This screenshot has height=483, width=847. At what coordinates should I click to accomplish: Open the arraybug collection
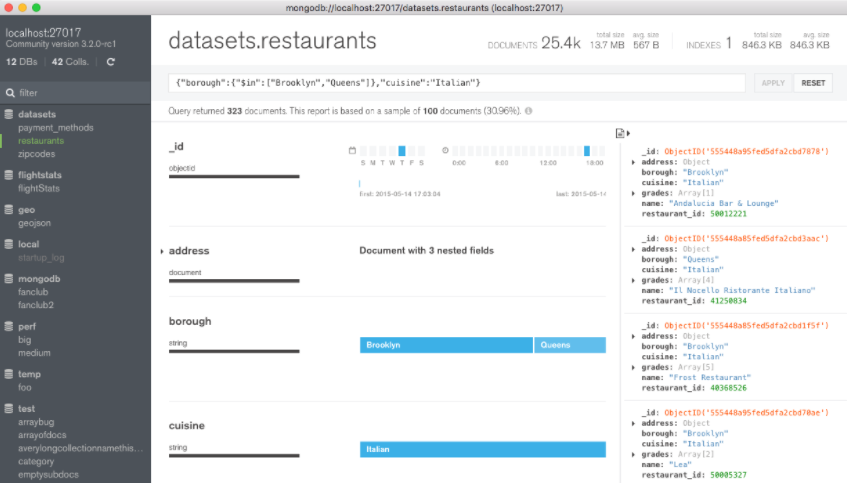[36, 422]
